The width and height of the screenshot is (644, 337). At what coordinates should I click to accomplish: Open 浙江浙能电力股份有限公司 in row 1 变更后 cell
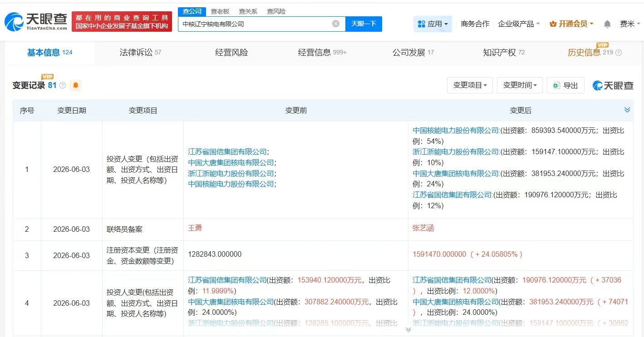(x=456, y=151)
